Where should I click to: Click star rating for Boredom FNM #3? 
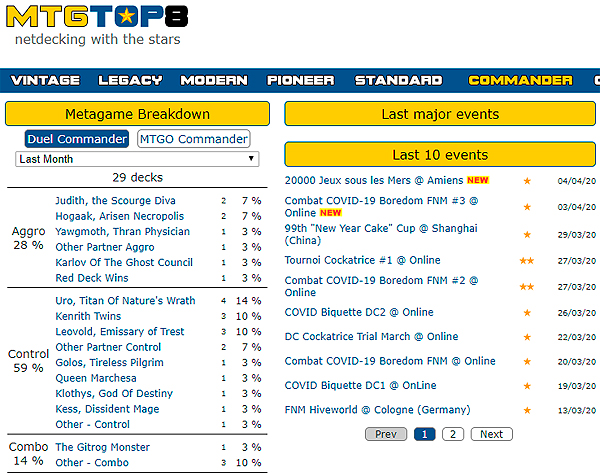527,207
